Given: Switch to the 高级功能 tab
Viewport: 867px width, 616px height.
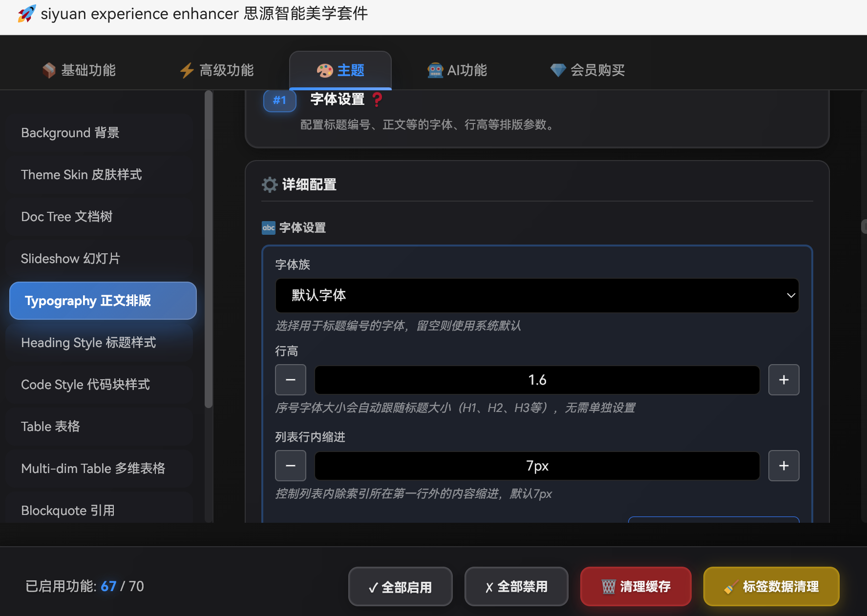Looking at the screenshot, I should coord(217,70).
